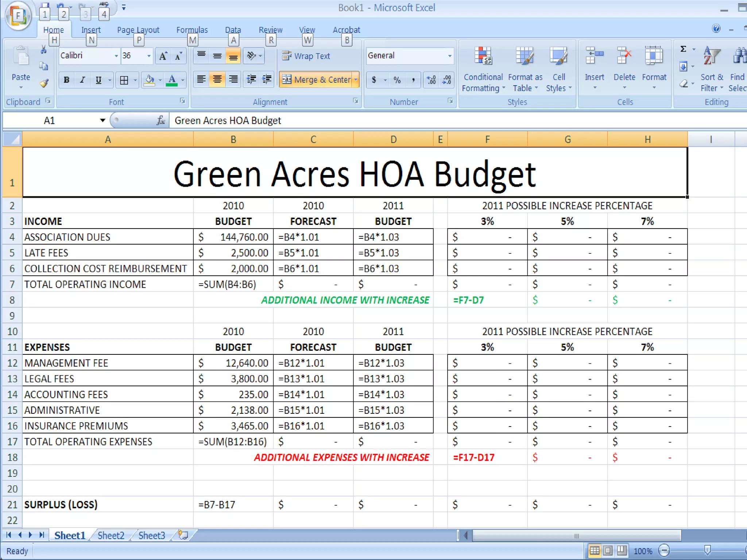Image resolution: width=747 pixels, height=560 pixels.
Task: Expand the General number format dropdown
Action: pos(449,56)
